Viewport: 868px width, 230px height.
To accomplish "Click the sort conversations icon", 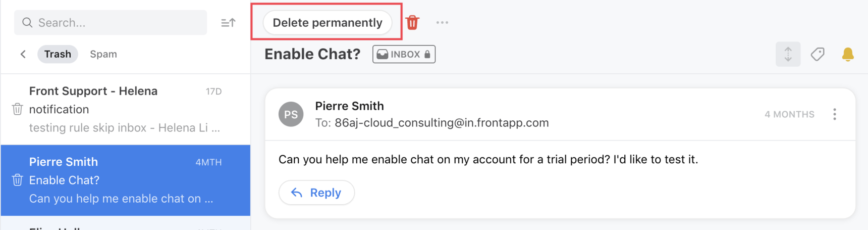I will click(228, 23).
